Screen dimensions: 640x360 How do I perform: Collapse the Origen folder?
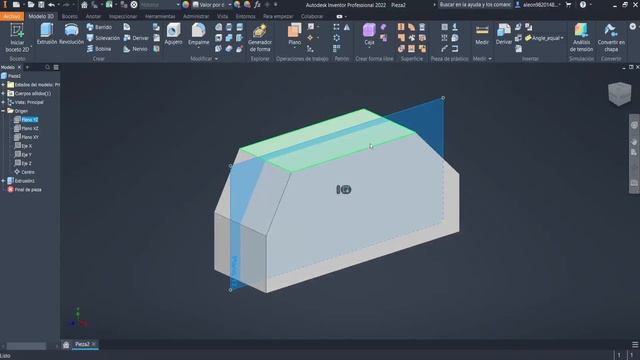click(3, 111)
